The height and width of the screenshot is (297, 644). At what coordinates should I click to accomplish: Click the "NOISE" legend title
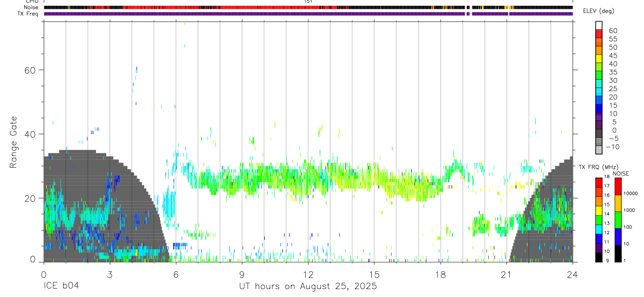point(621,173)
